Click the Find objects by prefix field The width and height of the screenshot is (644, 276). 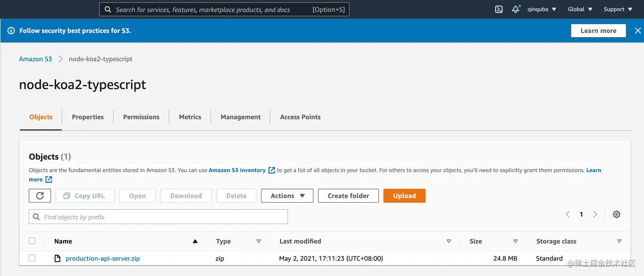(158, 216)
